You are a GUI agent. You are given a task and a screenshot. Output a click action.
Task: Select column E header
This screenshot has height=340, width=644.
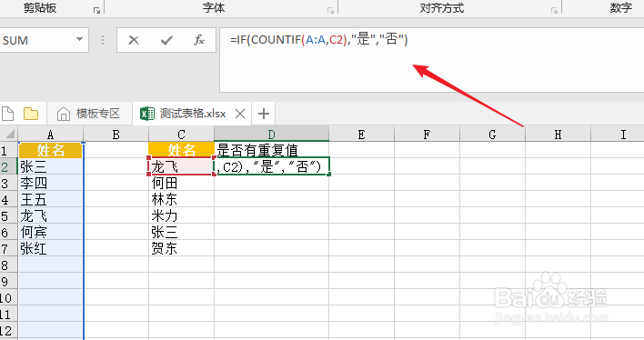[x=361, y=135]
